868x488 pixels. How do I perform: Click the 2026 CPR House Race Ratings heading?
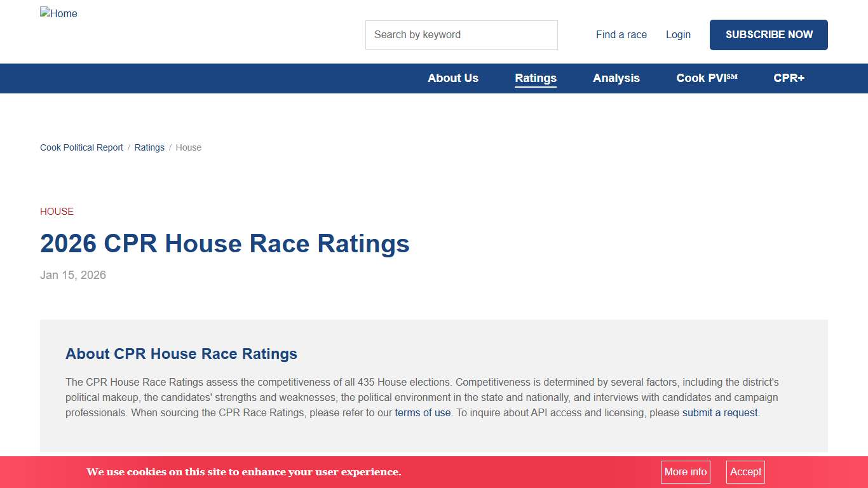(x=225, y=243)
